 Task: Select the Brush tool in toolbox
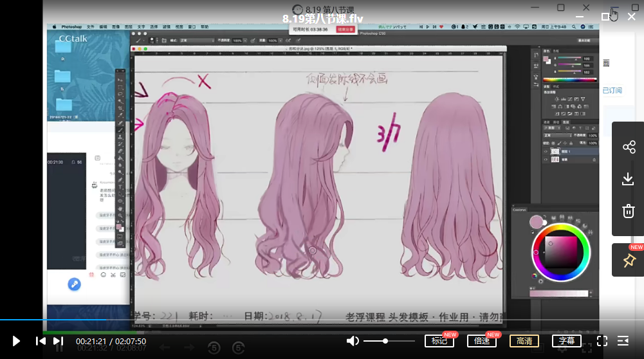tap(120, 130)
